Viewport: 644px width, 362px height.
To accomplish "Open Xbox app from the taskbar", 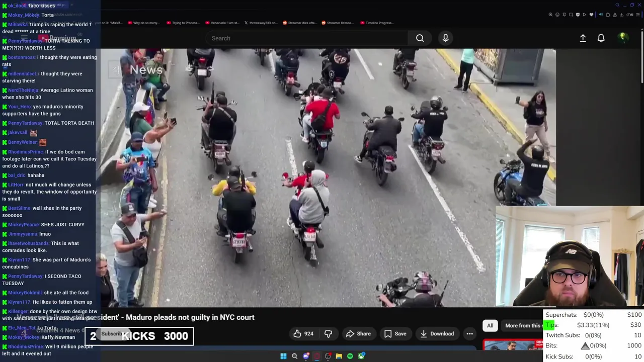I will click(361, 356).
